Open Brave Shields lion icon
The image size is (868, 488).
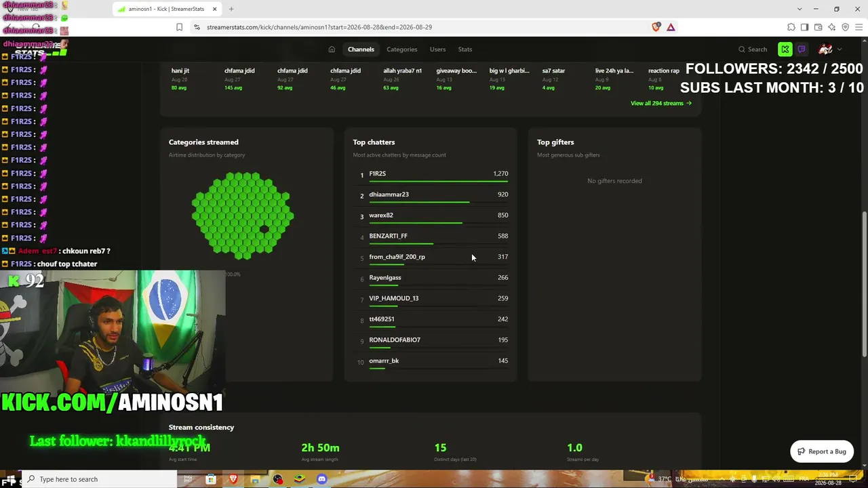point(656,27)
